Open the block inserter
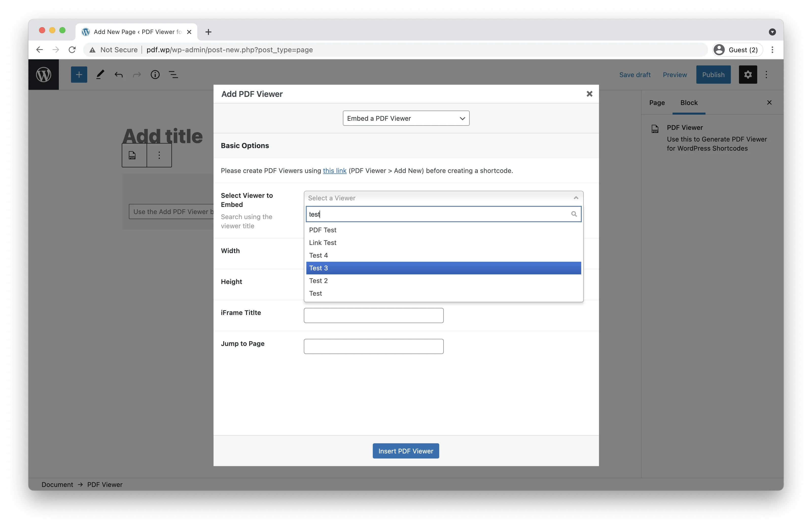The height and width of the screenshot is (528, 812). [x=79, y=74]
